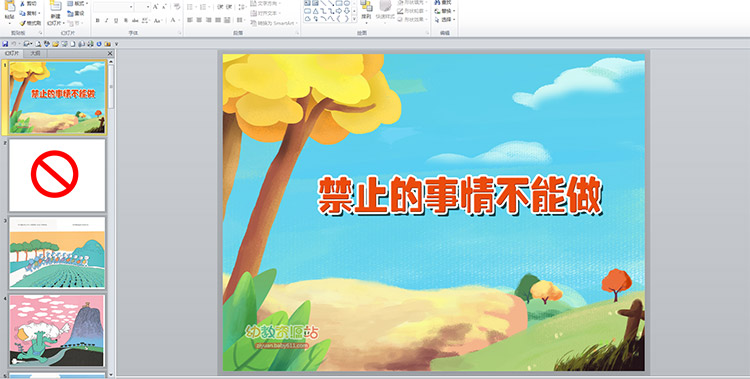This screenshot has width=750, height=379.
Task: Select the triangle shape in shapes gallery
Action: click(316, 11)
